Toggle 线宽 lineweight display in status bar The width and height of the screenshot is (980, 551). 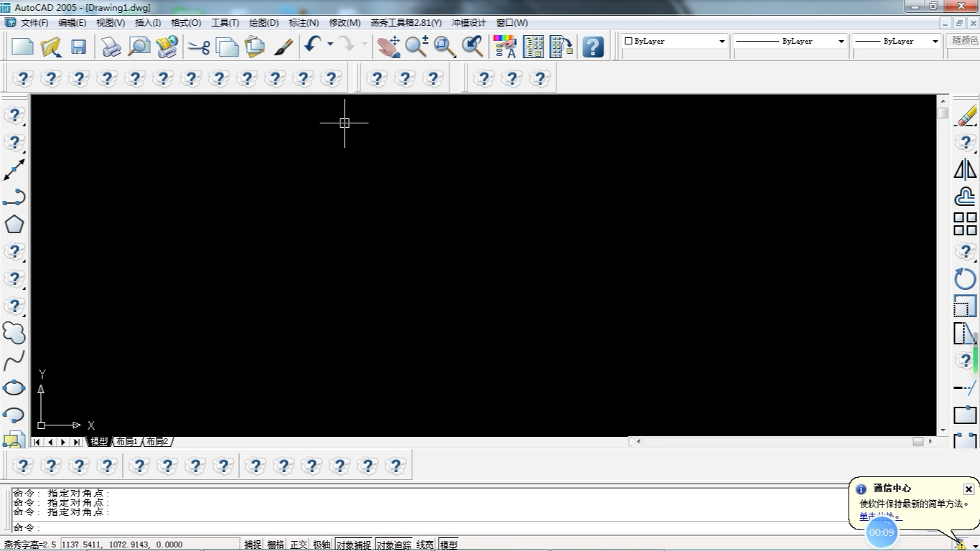425,545
